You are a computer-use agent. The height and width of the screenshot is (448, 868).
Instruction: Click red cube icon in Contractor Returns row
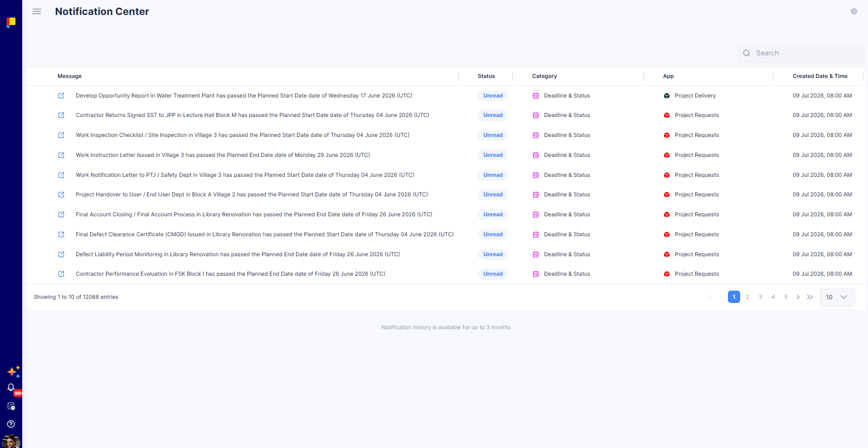667,115
